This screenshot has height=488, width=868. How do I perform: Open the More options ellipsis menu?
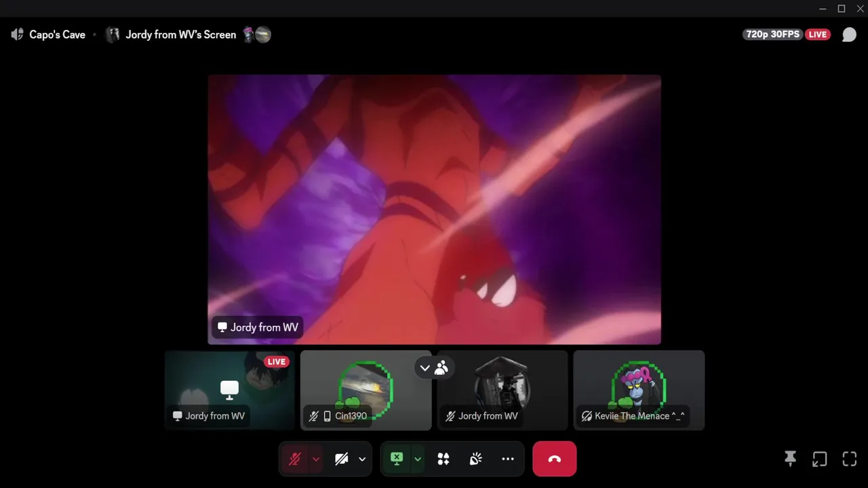click(508, 459)
